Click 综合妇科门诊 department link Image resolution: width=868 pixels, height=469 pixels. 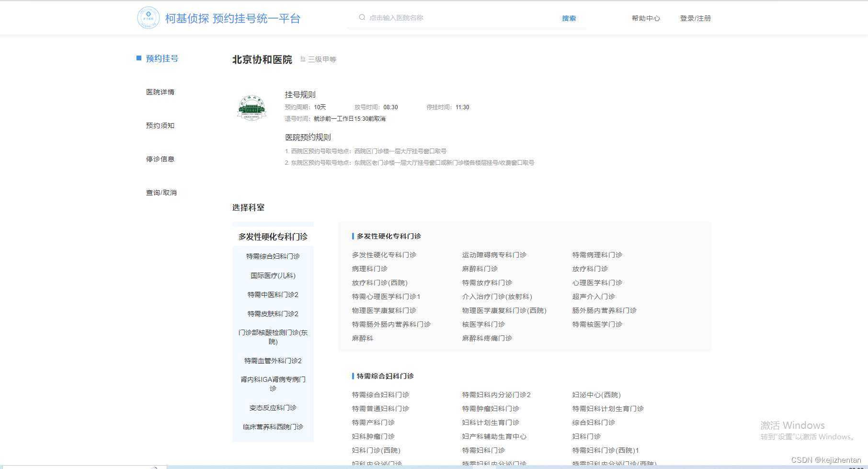594,423
